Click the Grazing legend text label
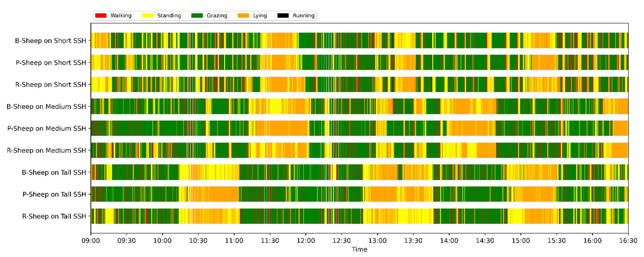 point(217,15)
